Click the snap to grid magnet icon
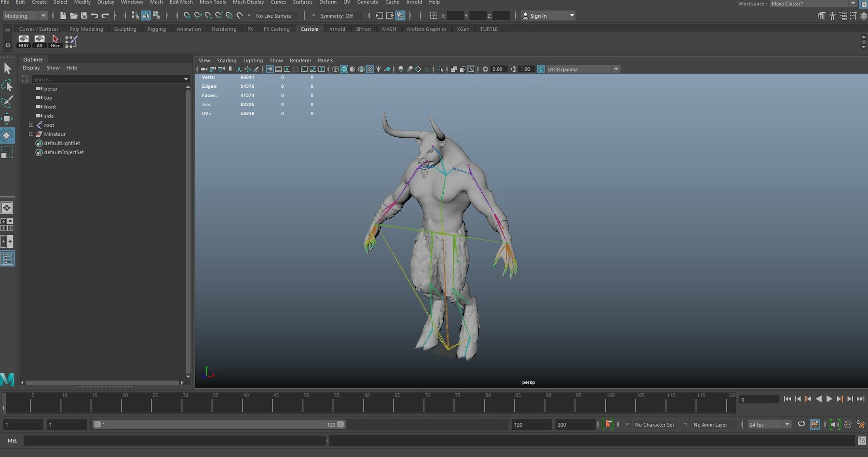This screenshot has width=868, height=457. point(188,15)
